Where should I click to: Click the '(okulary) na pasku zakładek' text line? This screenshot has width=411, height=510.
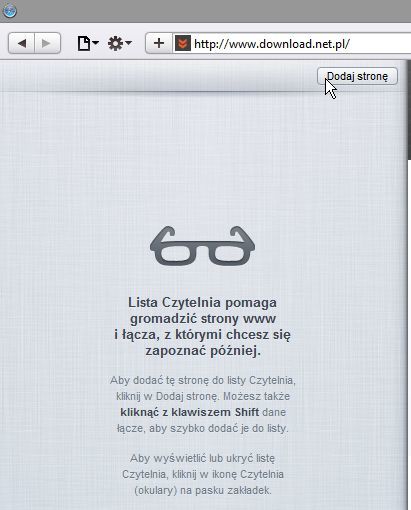click(x=203, y=490)
